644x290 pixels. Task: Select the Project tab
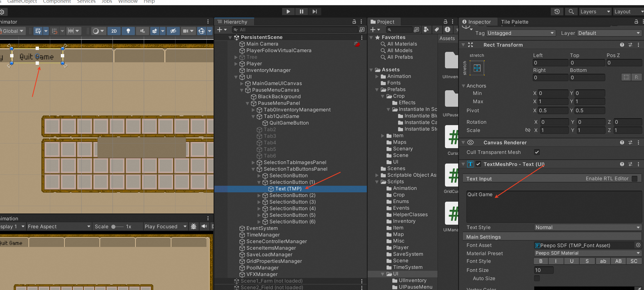(385, 22)
